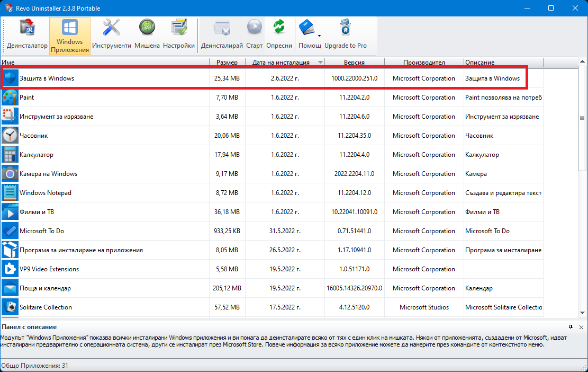
Task: Click Общо Приложения: 31 status text
Action: (35, 366)
